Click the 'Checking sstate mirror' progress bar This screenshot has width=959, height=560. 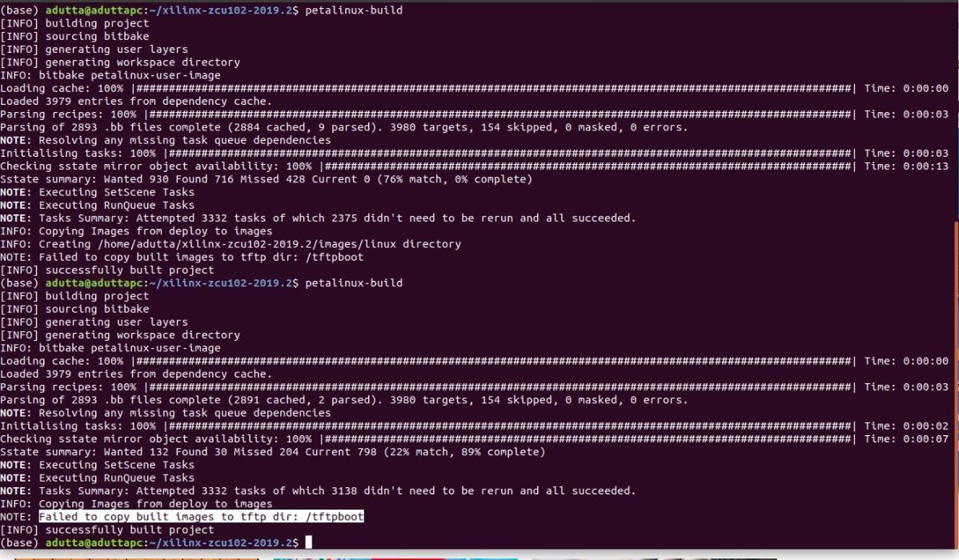click(480, 166)
